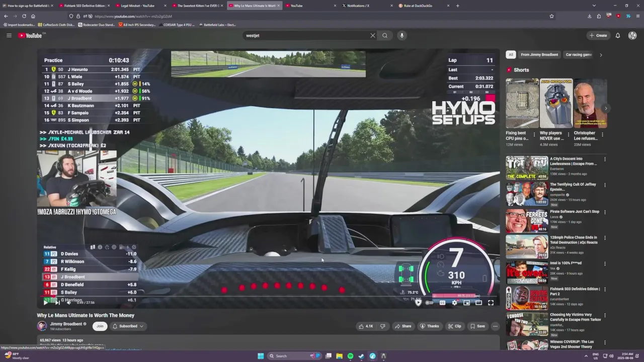Open the YouTube guide hamburger menu

[9, 35]
